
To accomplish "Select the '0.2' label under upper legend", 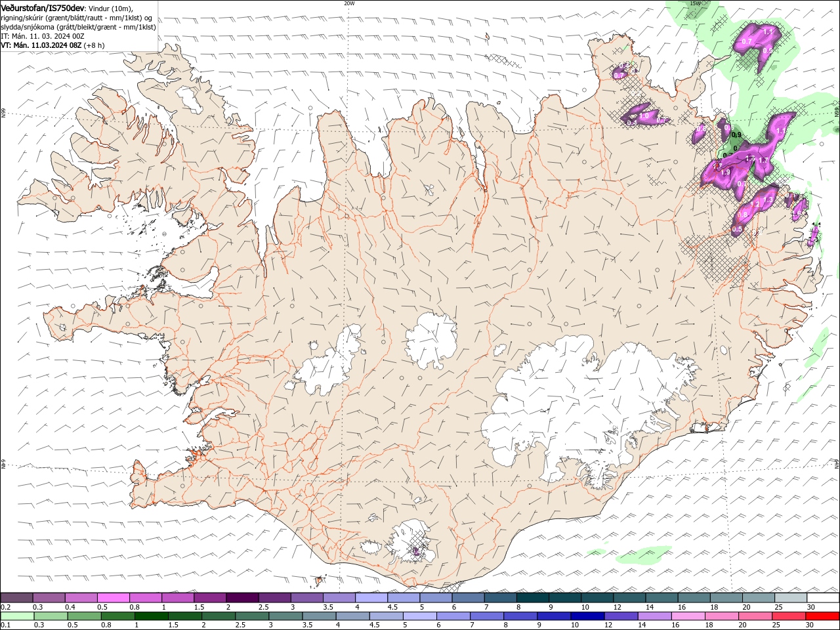I will [x=5, y=607].
